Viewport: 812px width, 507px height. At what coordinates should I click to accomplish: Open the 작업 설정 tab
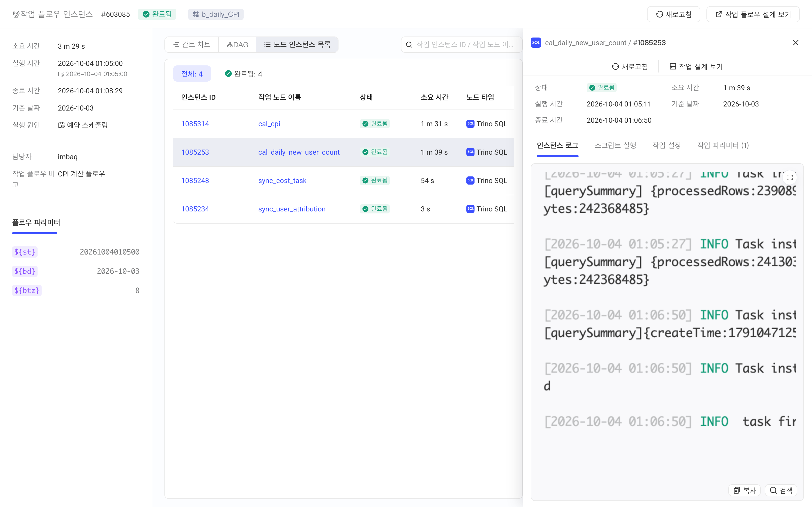[667, 145]
